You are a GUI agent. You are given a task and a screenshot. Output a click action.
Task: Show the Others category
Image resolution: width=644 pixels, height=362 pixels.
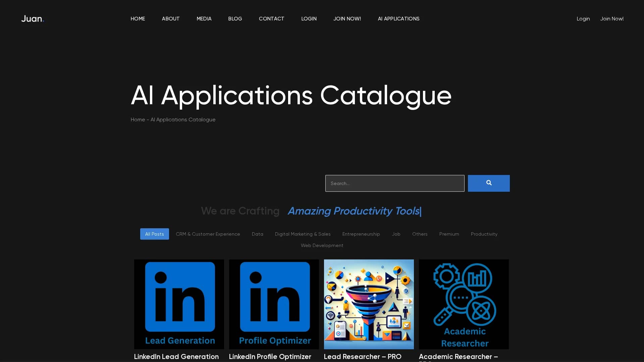point(420,234)
